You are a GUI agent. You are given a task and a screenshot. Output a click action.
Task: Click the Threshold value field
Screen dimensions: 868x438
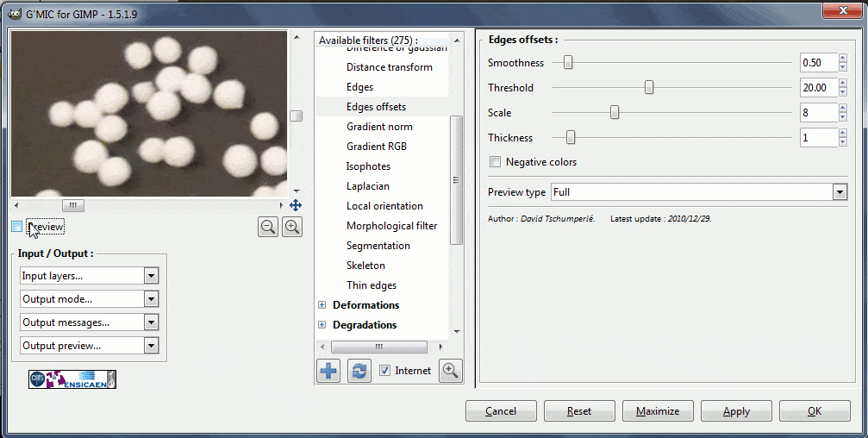(x=819, y=87)
